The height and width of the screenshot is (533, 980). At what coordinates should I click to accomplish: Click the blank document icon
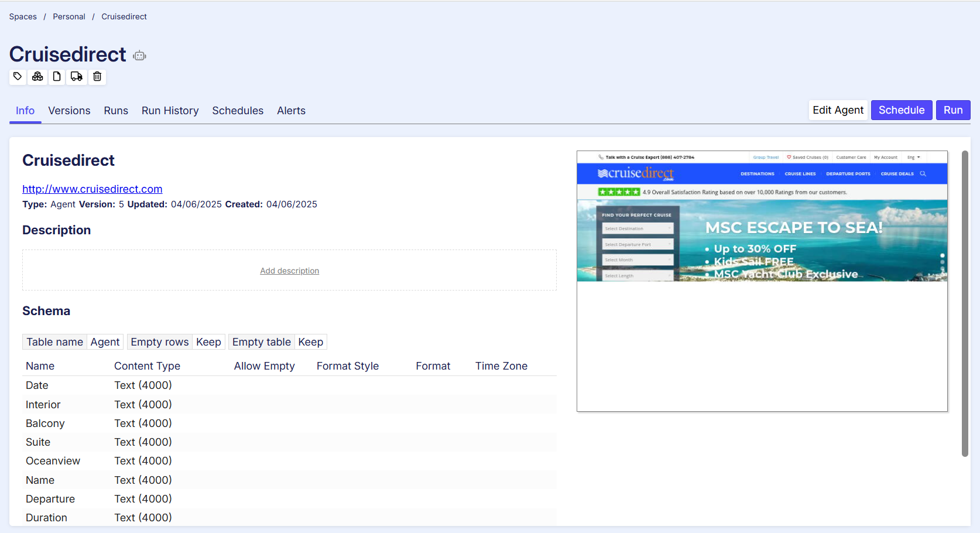click(x=57, y=77)
